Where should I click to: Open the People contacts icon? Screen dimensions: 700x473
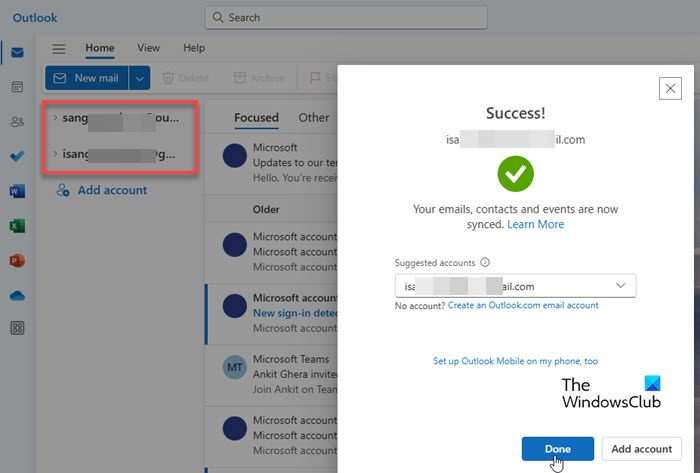[17, 121]
